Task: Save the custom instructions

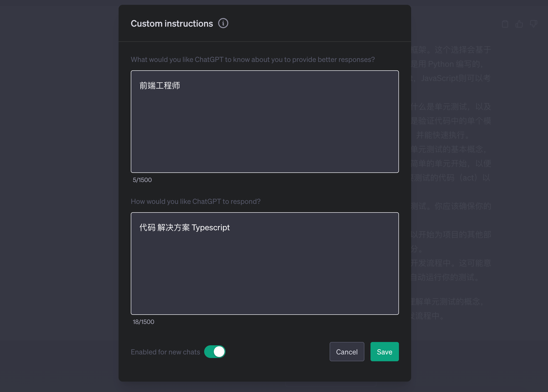Action: [384, 352]
